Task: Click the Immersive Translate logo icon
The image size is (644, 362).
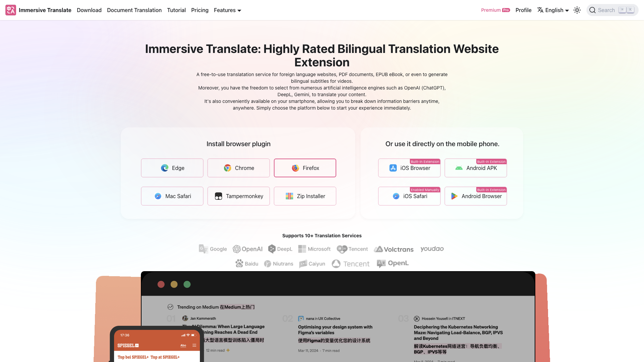Action: click(x=11, y=10)
